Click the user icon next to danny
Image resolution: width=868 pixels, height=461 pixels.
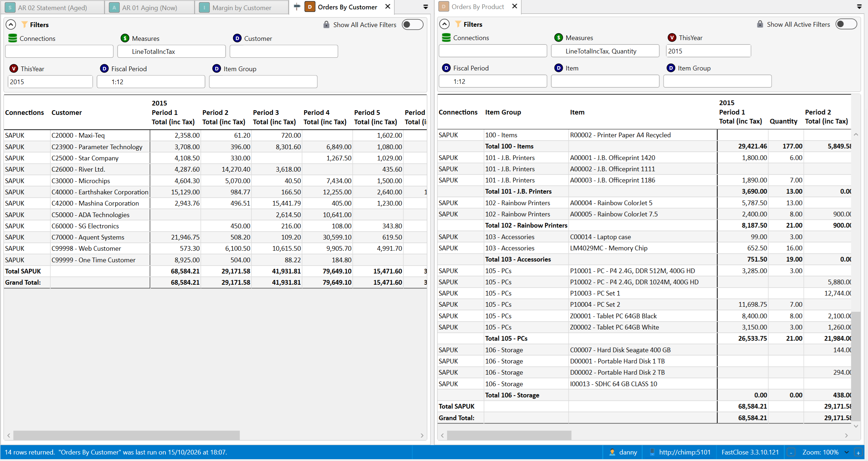[612, 452]
